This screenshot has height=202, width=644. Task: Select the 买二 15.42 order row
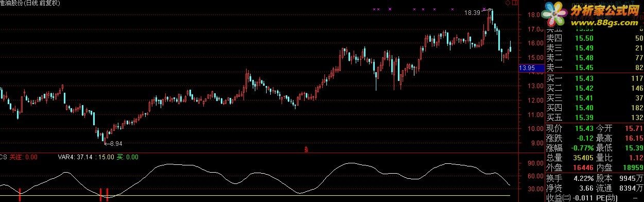595,88
